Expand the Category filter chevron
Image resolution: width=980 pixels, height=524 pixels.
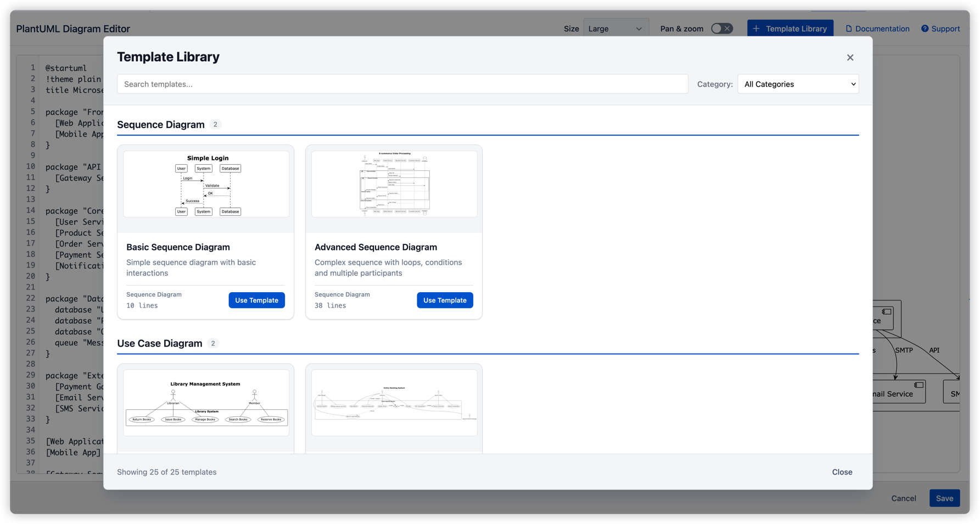850,83
